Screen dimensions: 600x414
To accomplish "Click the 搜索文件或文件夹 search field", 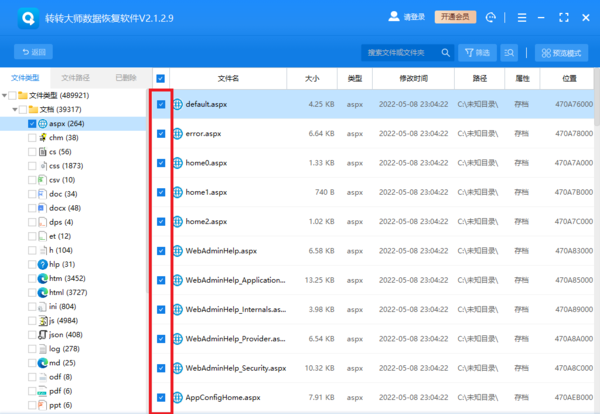I will click(x=400, y=52).
